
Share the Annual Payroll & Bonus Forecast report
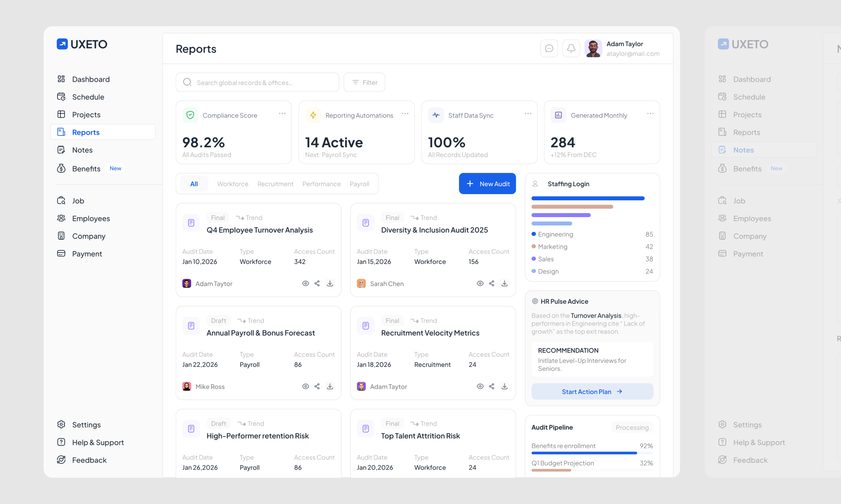point(317,387)
